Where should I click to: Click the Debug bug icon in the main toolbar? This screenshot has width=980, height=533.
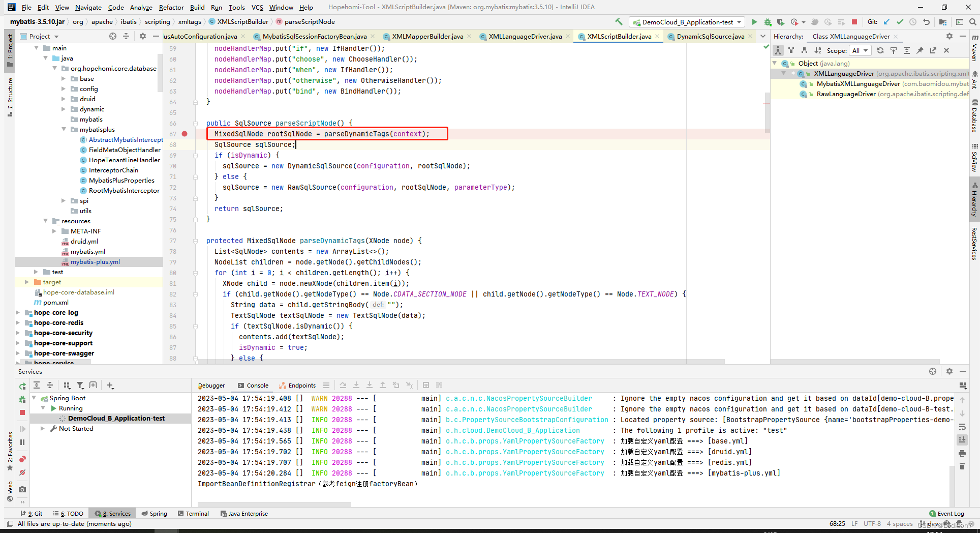coord(768,22)
